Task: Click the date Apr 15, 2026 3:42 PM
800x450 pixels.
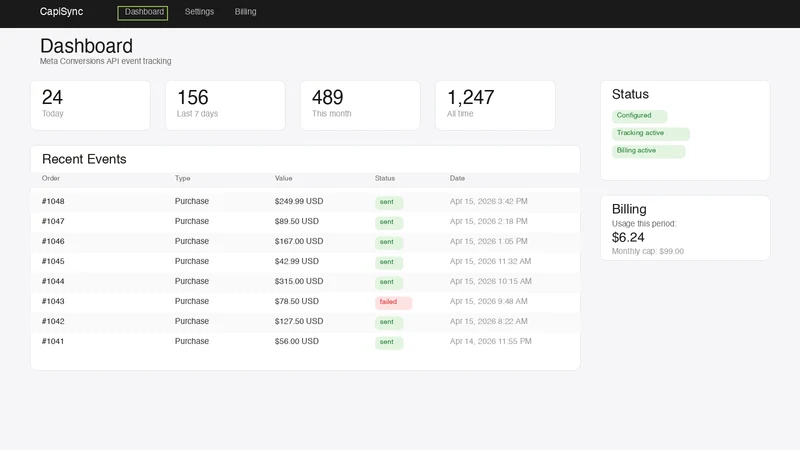Action: point(488,201)
